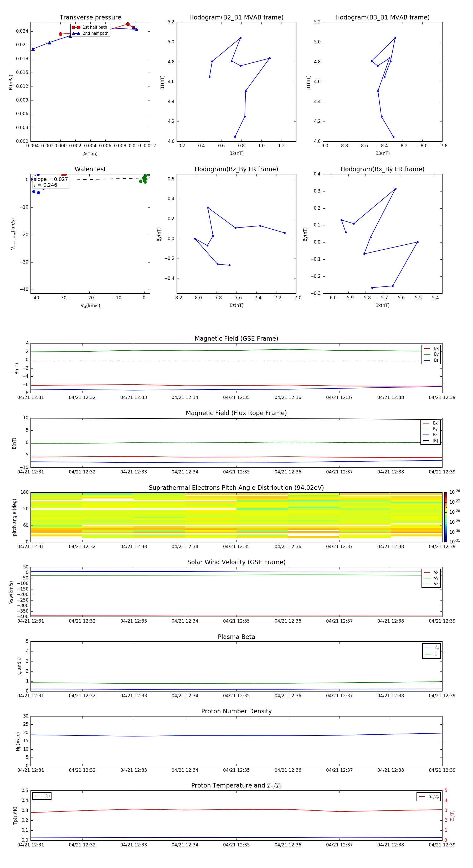This screenshot has height=868, width=473.
Task: Select the |B| legend entry in Flux Rope plot
Action: (431, 441)
